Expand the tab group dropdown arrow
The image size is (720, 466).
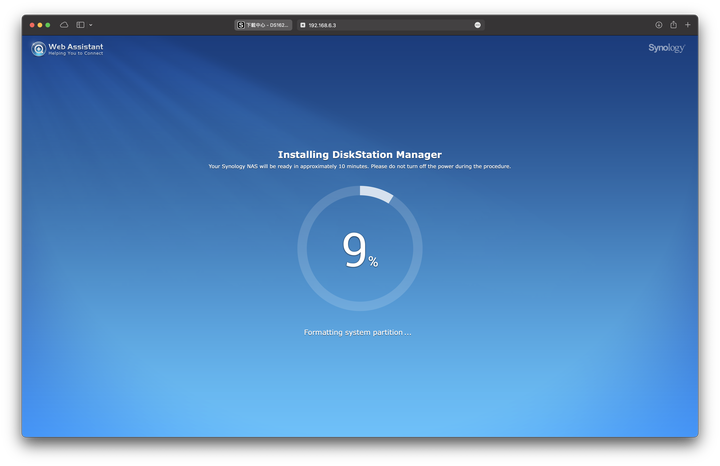(91, 25)
